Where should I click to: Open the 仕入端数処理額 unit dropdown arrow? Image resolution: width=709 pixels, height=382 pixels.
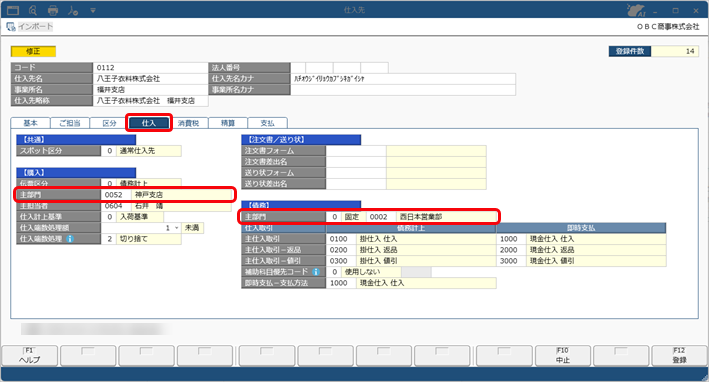(x=176, y=228)
